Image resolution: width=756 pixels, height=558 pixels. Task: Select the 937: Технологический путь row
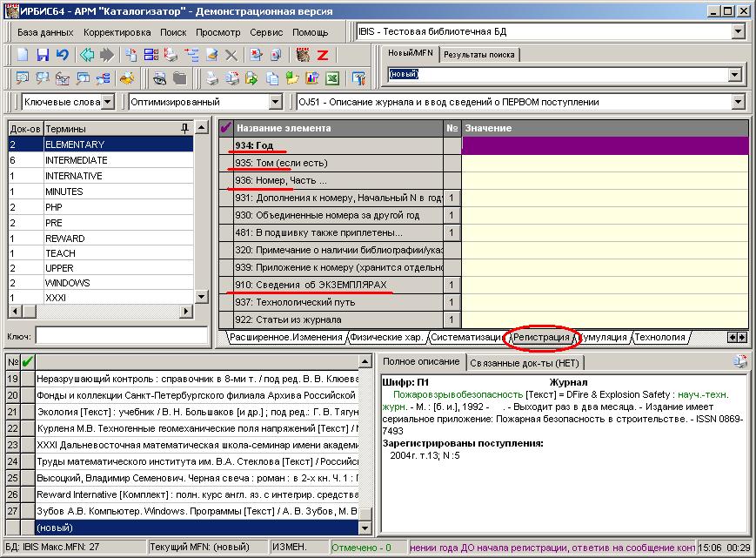(x=331, y=302)
